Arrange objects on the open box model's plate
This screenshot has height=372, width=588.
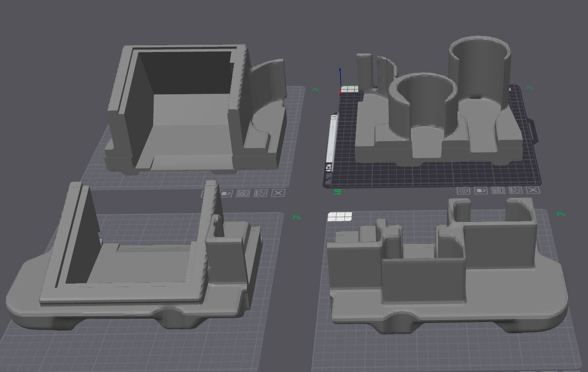243,193
